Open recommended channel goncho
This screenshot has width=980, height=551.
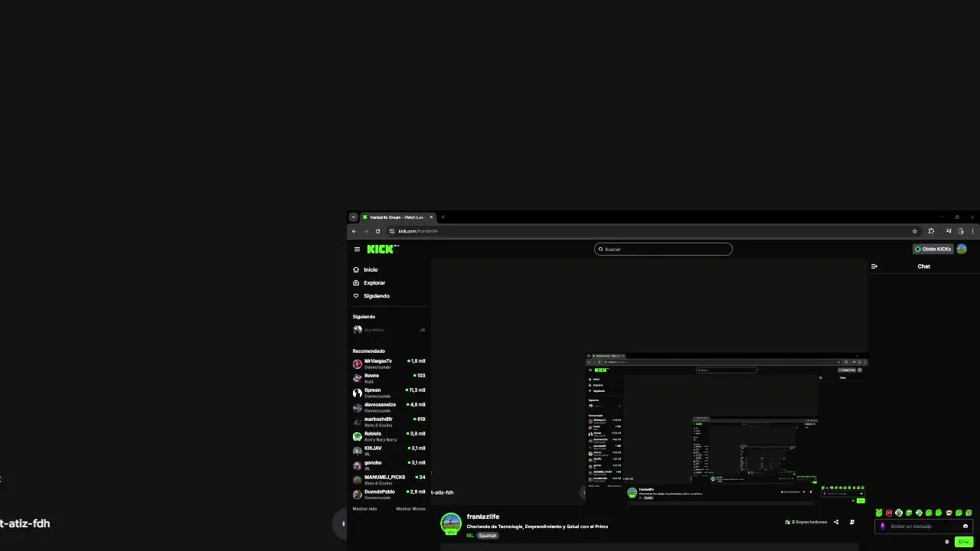click(389, 465)
